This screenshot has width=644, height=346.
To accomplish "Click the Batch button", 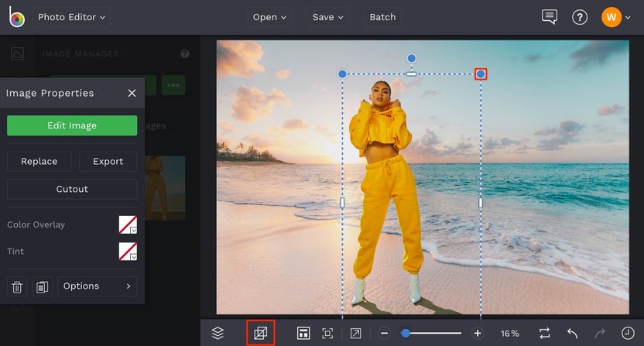I will [382, 17].
